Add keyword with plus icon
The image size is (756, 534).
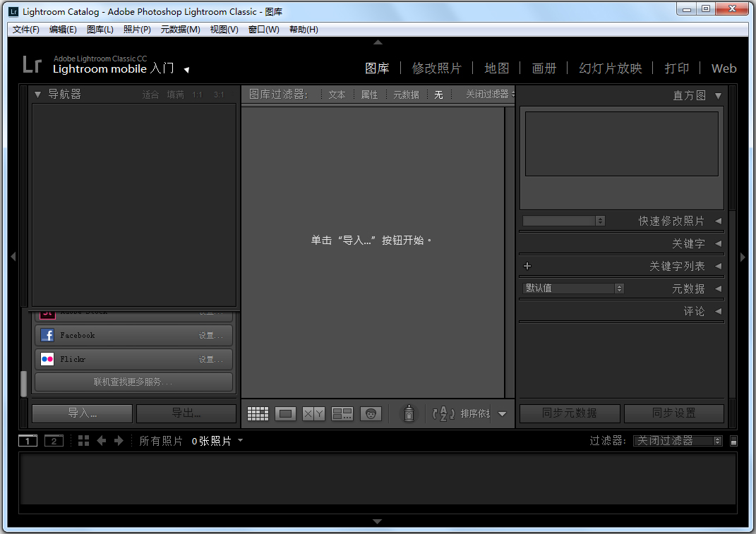pos(527,266)
